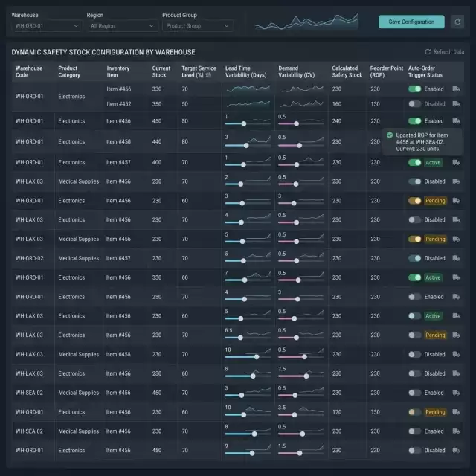Viewport: 476px width, 476px height.
Task: Click truck icon for Item #457 stock 400 row
Action: point(456,162)
